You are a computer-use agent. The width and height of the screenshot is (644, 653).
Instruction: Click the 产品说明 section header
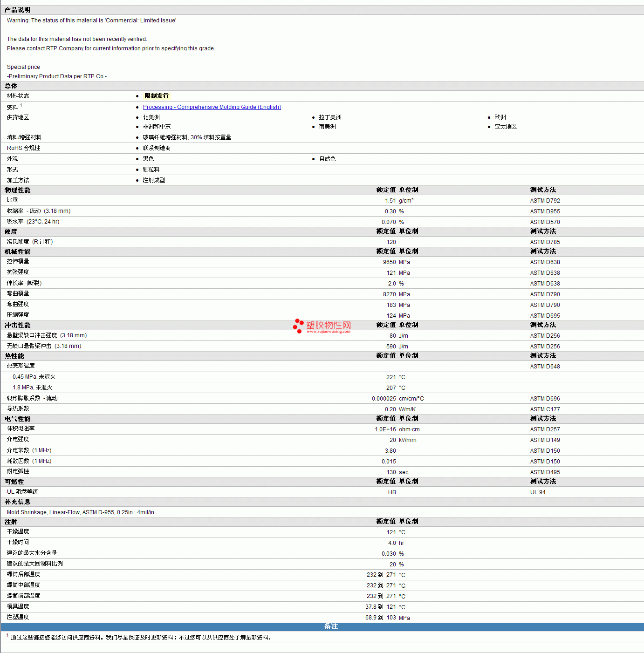pyautogui.click(x=17, y=10)
